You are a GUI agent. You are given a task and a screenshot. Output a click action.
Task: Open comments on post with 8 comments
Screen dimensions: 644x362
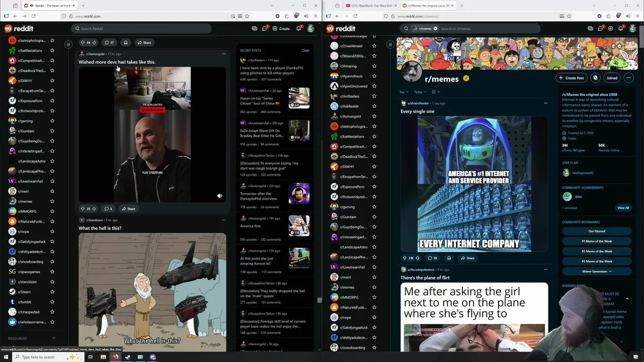108,209
